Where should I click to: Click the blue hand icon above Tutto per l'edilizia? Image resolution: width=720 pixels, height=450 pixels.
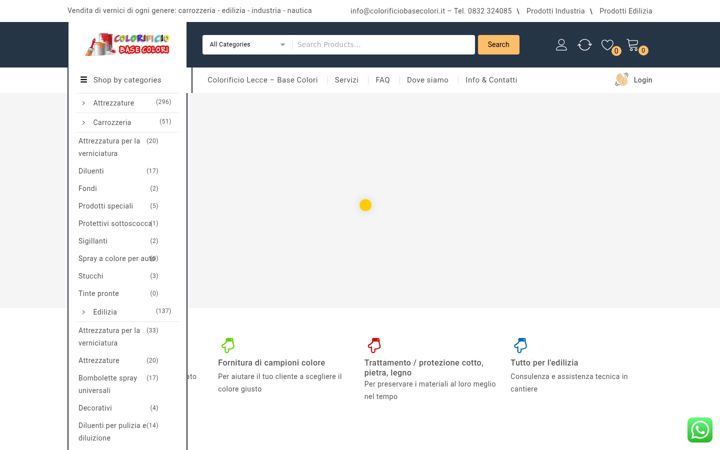coord(520,345)
